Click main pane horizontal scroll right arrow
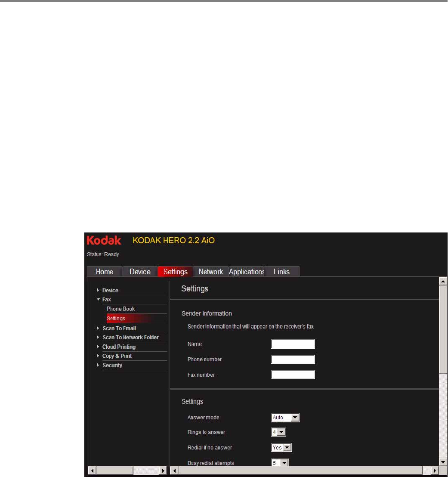448x477 pixels. (x=435, y=470)
